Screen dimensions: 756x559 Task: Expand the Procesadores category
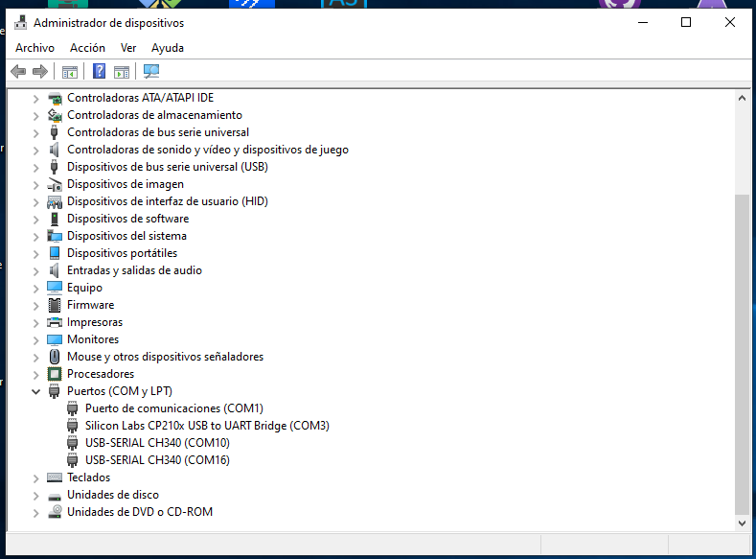(36, 374)
